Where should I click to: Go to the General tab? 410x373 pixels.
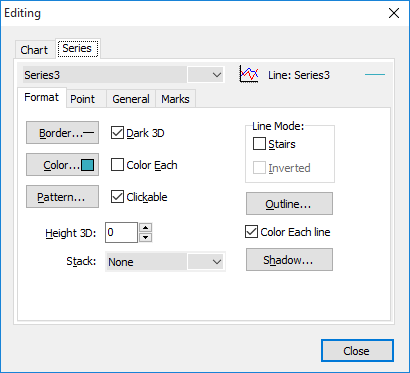[131, 99]
